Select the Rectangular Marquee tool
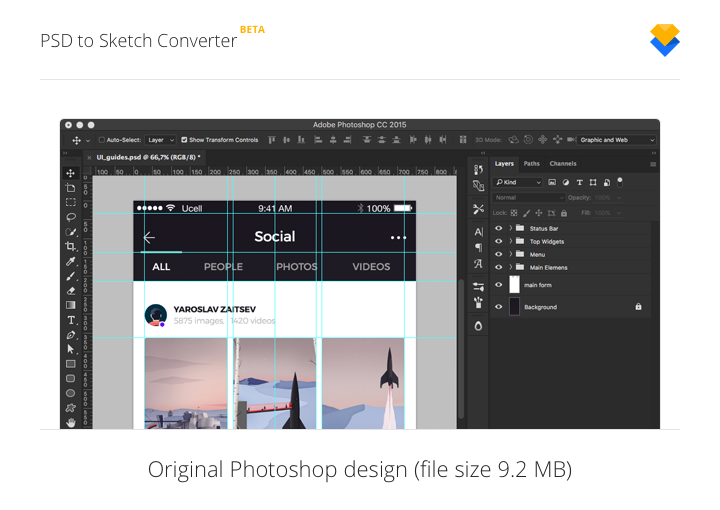 click(x=70, y=202)
